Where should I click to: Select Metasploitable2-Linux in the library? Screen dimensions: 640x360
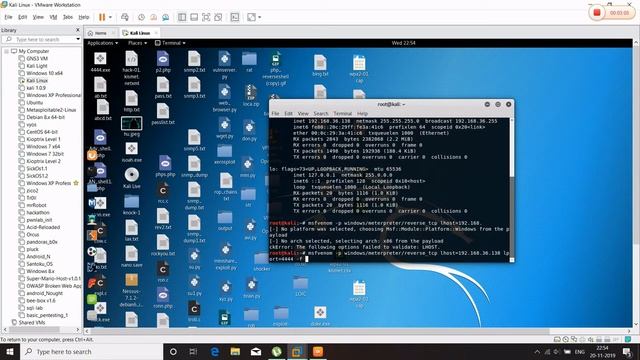click(51, 110)
